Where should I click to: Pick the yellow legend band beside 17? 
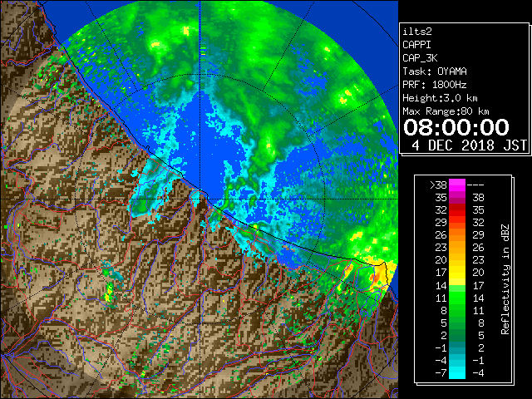457,273
